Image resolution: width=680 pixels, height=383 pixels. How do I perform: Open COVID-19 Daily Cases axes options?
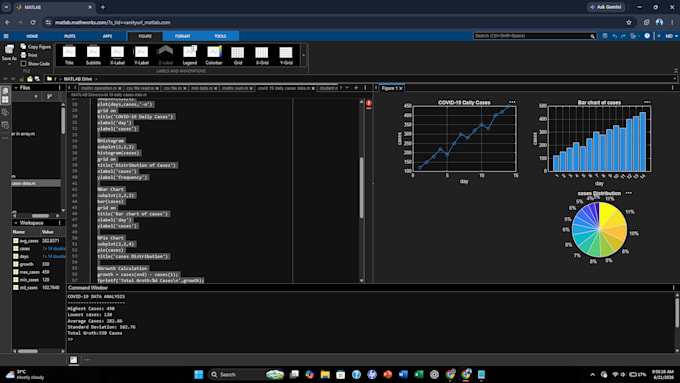pyautogui.click(x=512, y=102)
